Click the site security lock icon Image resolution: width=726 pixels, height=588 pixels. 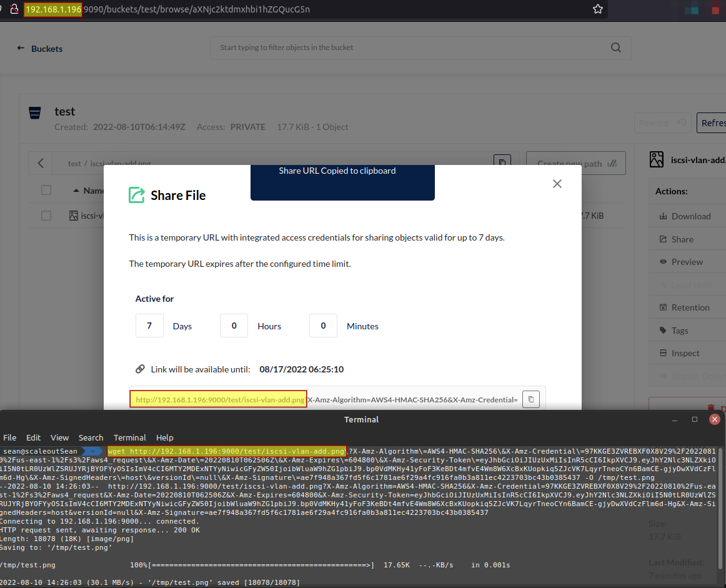coord(14,9)
